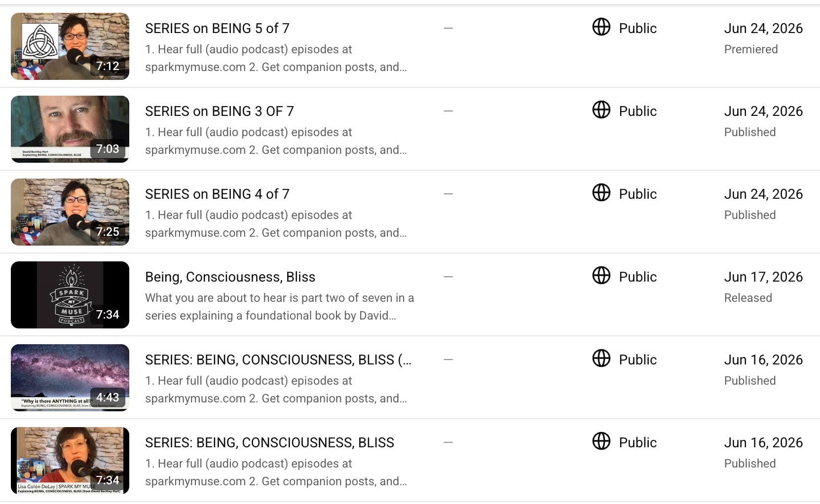This screenshot has height=504, width=820.
Task: Click the truncated SERIES: BEING, CONSCIOUSNESS, BLISS (… title
Action: pos(278,360)
